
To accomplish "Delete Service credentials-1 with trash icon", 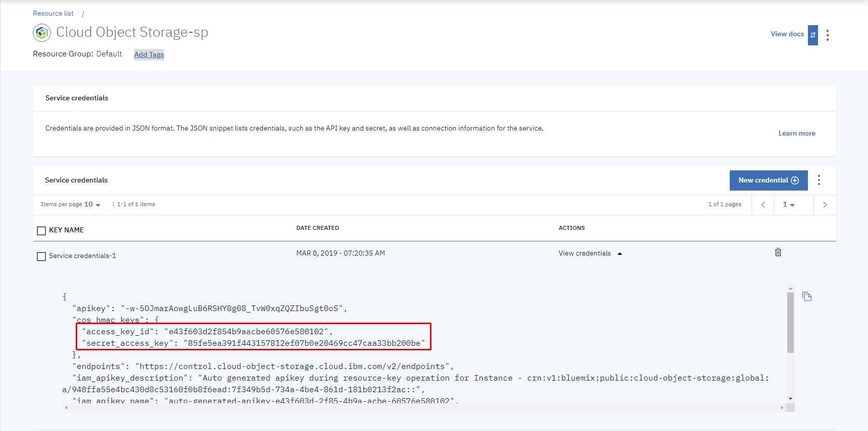I will click(x=778, y=252).
